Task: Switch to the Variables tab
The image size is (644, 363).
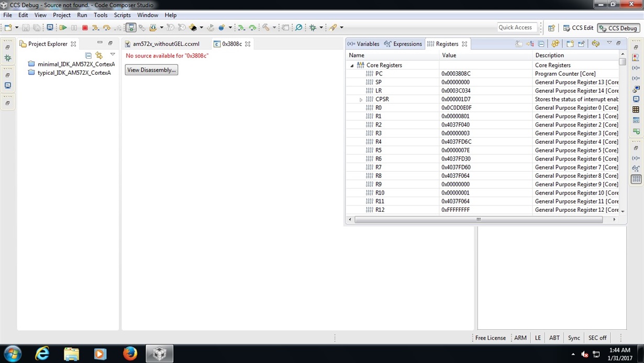Action: [363, 44]
